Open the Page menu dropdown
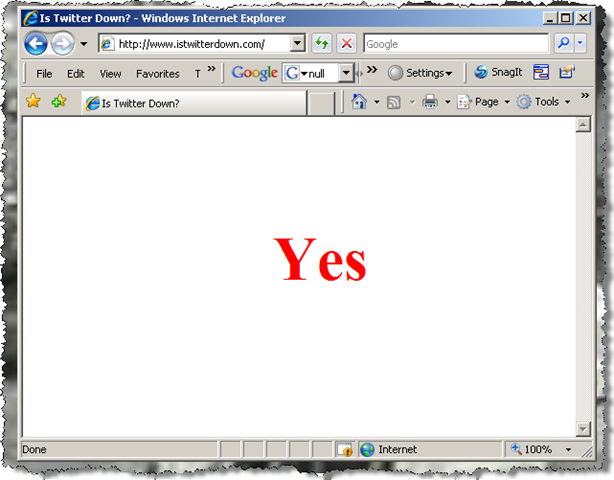 point(484,102)
